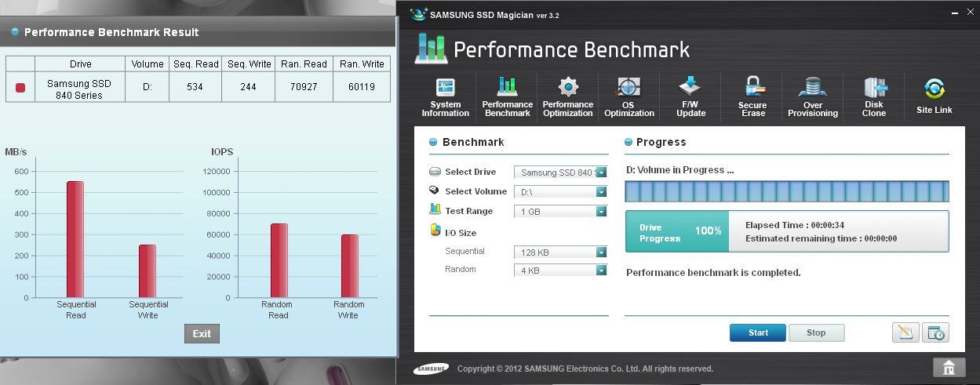980x385 pixels.
Task: Open F/W Update page
Action: click(690, 97)
